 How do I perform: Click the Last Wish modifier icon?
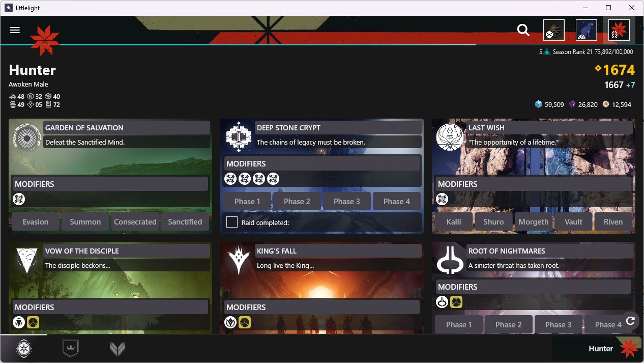click(442, 199)
